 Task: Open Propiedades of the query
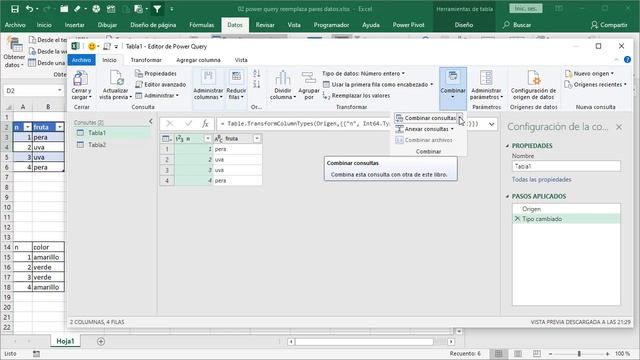pos(156,73)
